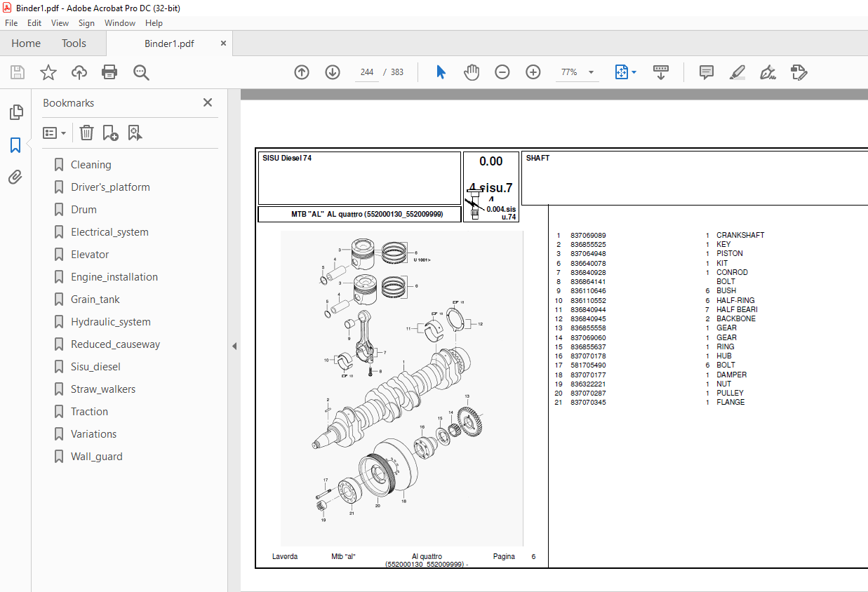Click part number 837070345

coord(588,403)
